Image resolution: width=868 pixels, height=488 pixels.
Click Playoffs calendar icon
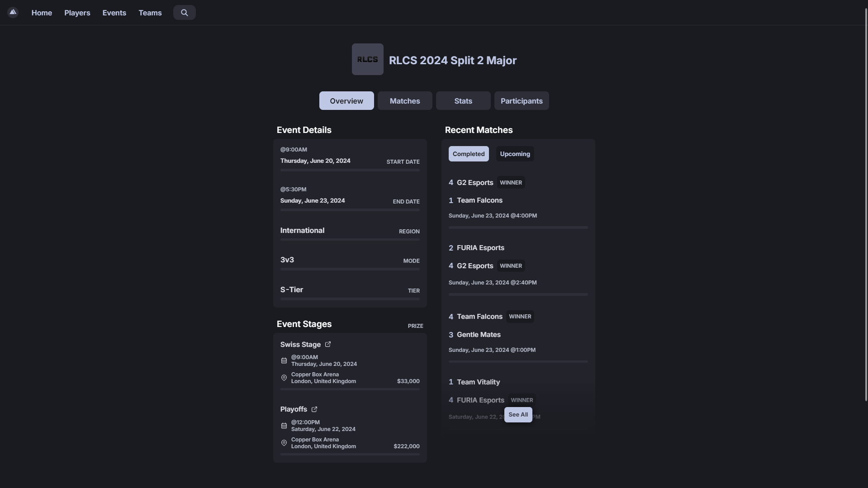(284, 426)
